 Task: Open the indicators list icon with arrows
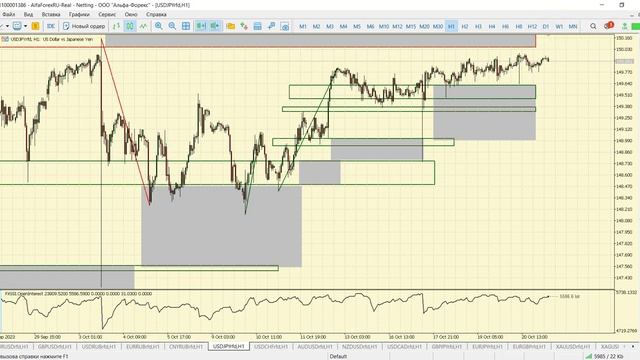[244, 26]
